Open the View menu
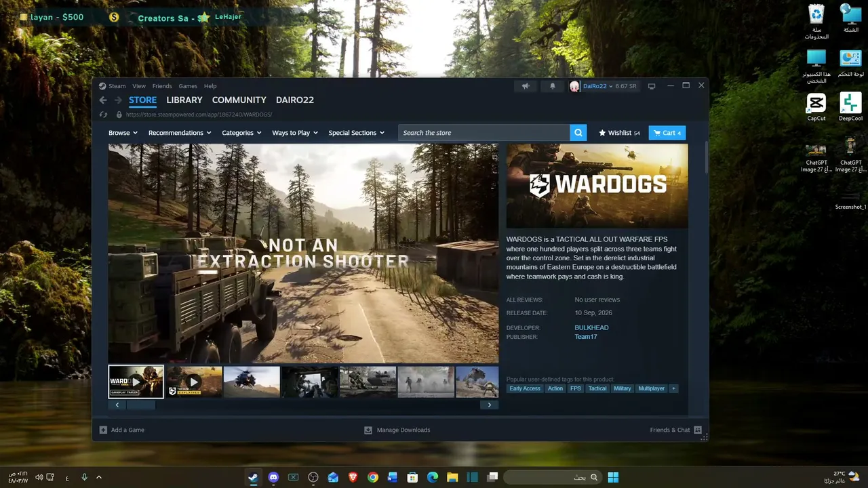 [139, 86]
